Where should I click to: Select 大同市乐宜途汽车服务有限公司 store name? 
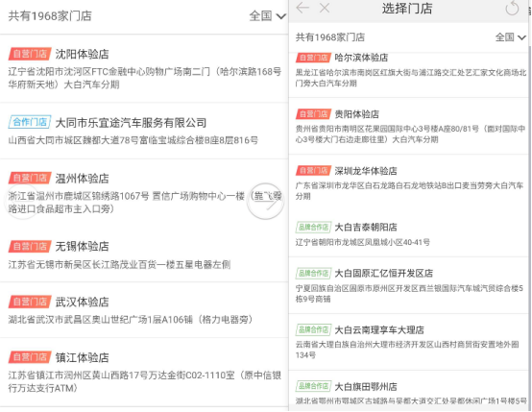tap(131, 123)
